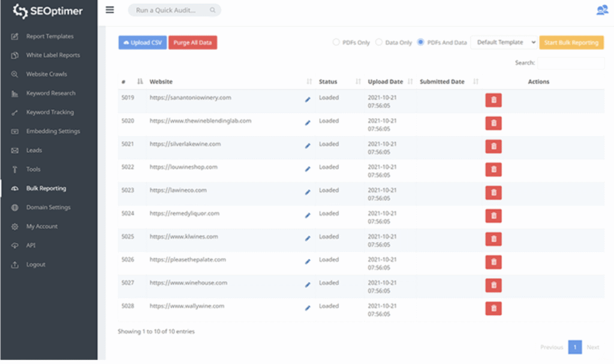Image resolution: width=614 pixels, height=364 pixels.
Task: Focus the table Search input field
Action: [571, 63]
